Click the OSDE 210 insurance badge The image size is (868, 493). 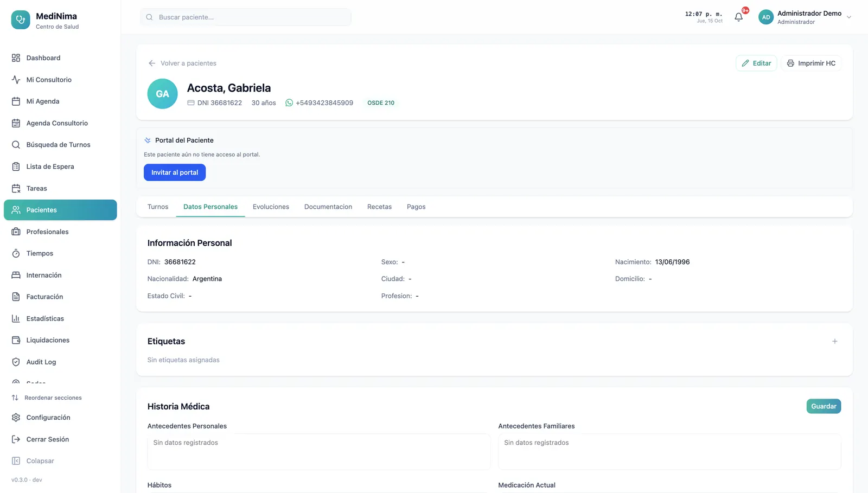[x=381, y=103]
